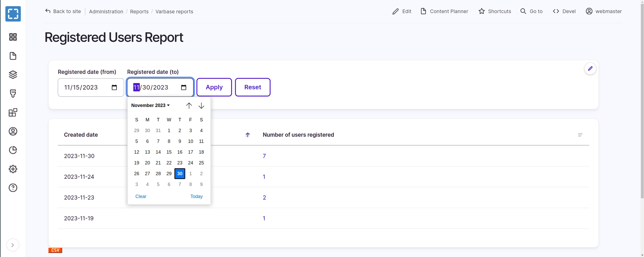
Task: Open the Reports pie chart icon in the sidebar
Action: coord(13,150)
